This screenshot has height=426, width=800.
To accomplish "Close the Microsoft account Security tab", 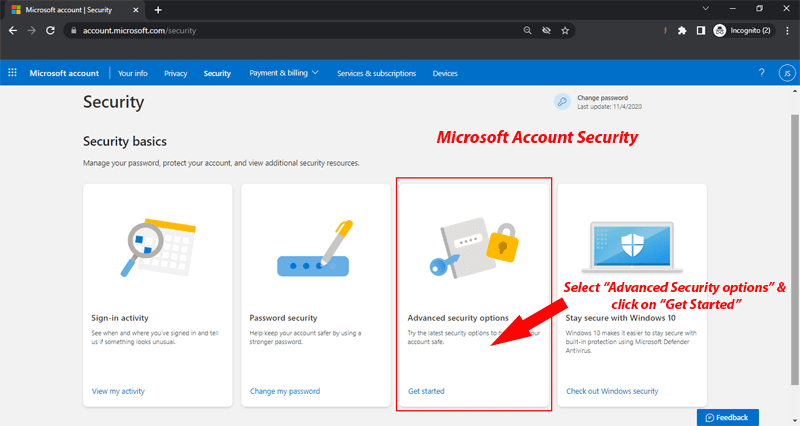I will pos(136,10).
